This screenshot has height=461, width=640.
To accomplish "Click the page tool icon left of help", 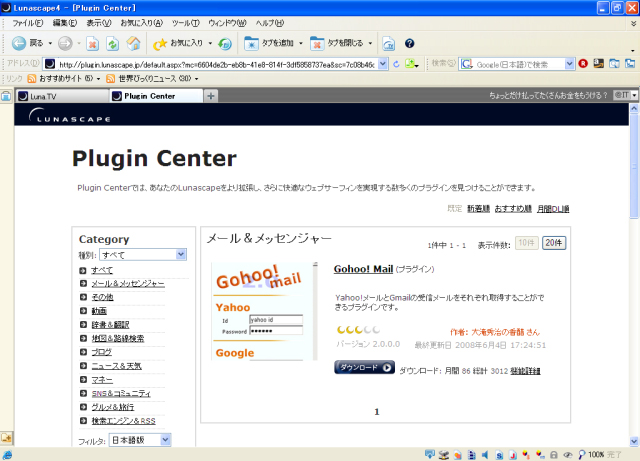I will (389, 44).
